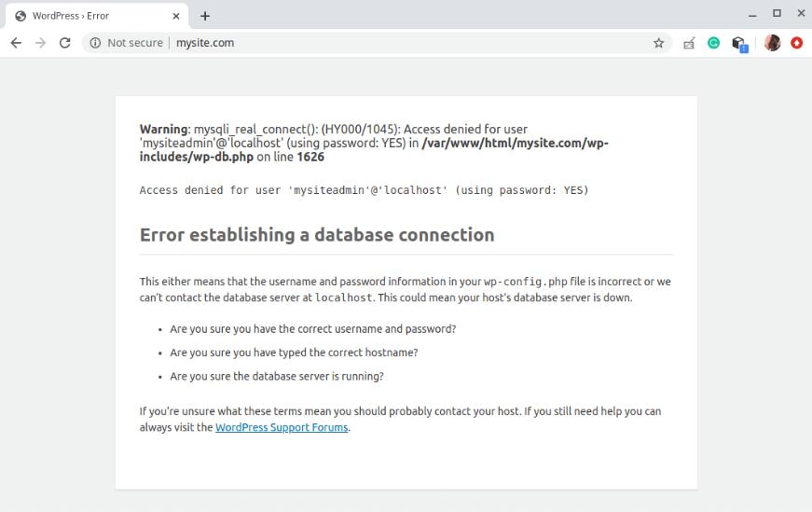The image size is (812, 512).
Task: Minimize the browser window
Action: coord(753,14)
